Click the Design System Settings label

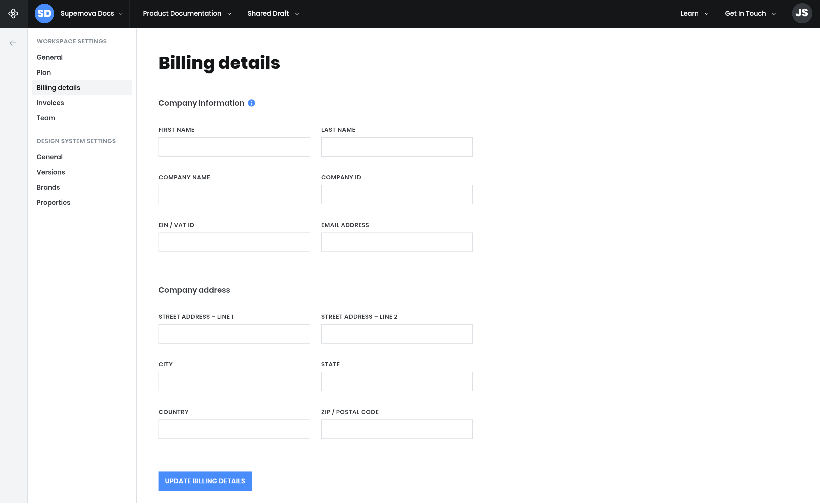pos(76,141)
